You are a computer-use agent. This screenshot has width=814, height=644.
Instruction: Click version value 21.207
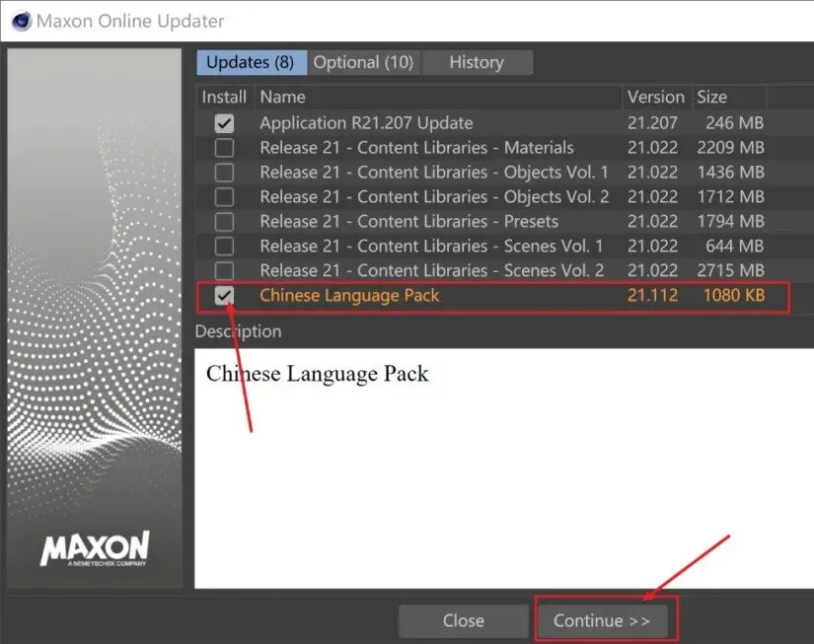[652, 123]
